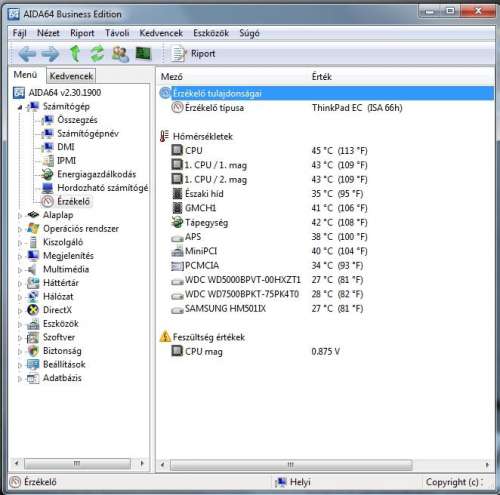Image resolution: width=500 pixels, height=495 pixels.
Task: Expand the Kiszolgáló node
Action: pyautogui.click(x=20, y=243)
